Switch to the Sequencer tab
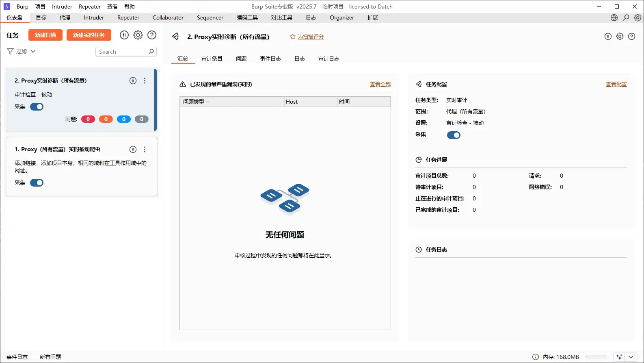The image size is (644, 363). click(210, 17)
